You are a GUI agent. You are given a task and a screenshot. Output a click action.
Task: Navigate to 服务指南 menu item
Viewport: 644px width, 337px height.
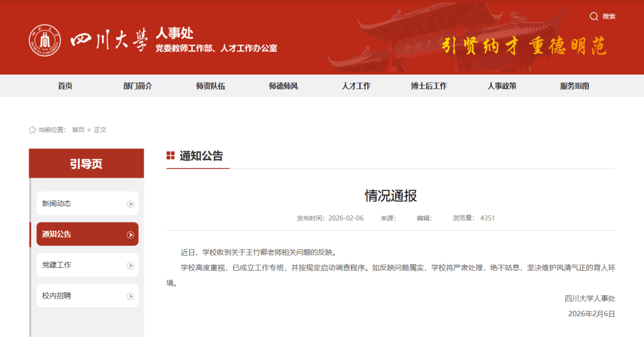[574, 86]
